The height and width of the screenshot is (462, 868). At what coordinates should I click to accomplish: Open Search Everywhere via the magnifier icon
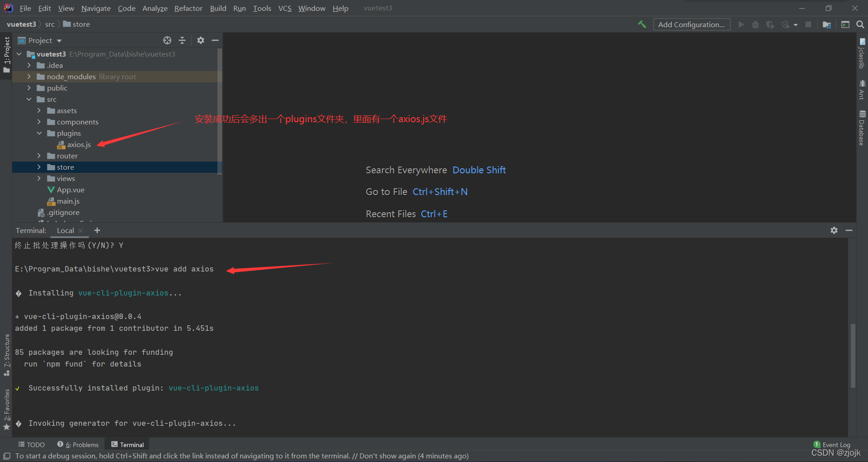(x=860, y=24)
